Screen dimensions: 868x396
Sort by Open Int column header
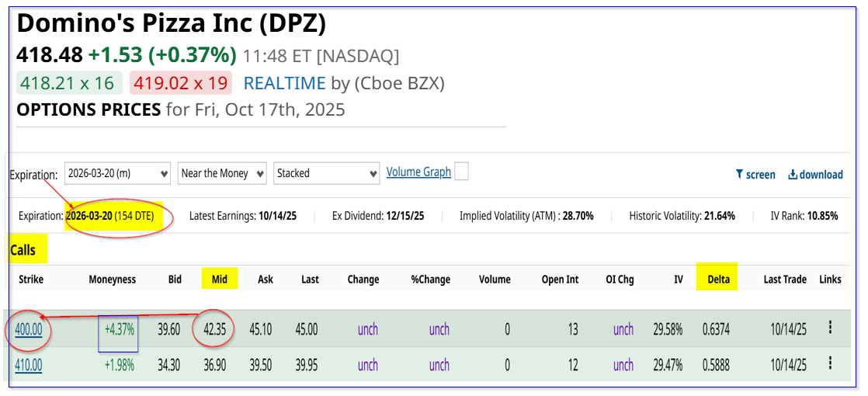pos(560,280)
